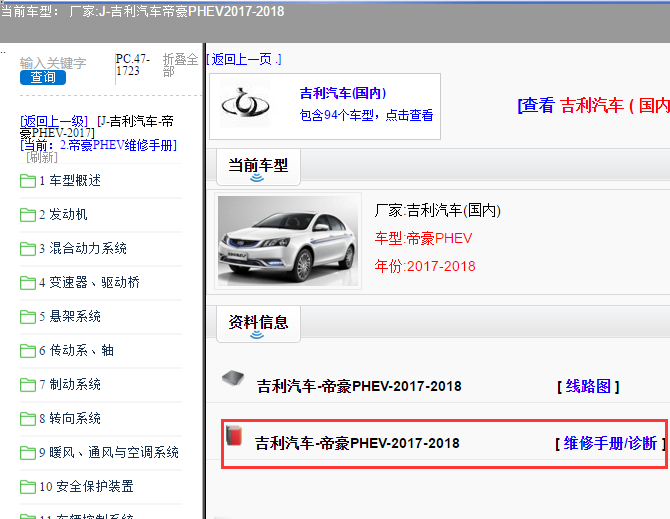Select the 10 安全保护装置 tree item
670x519 pixels.
(x=86, y=487)
